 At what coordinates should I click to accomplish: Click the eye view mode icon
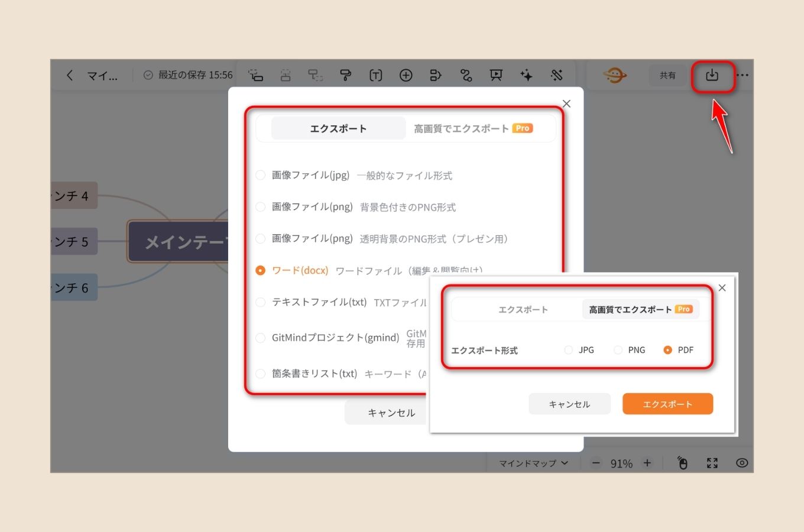(x=742, y=463)
